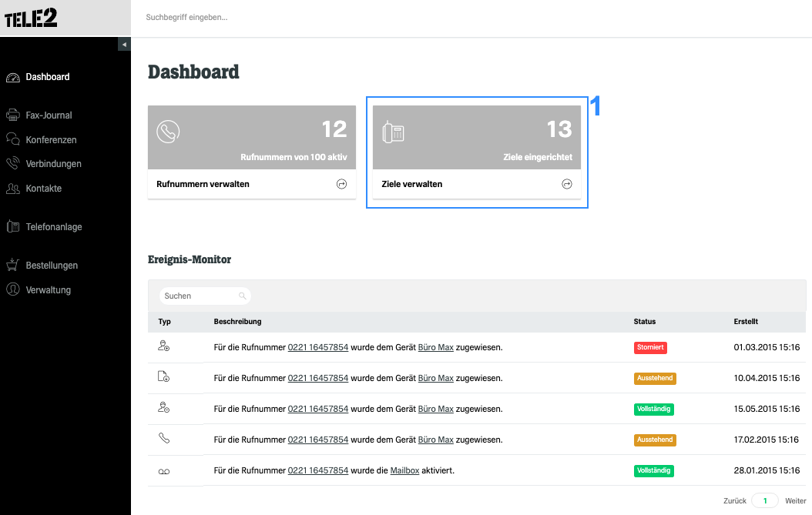Open Bestellungen menu entry
Image resolution: width=812 pixels, height=515 pixels.
(x=52, y=266)
